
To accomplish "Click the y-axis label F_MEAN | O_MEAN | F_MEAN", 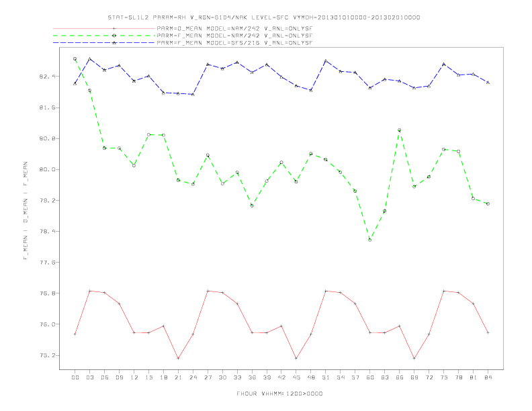I will point(26,211).
